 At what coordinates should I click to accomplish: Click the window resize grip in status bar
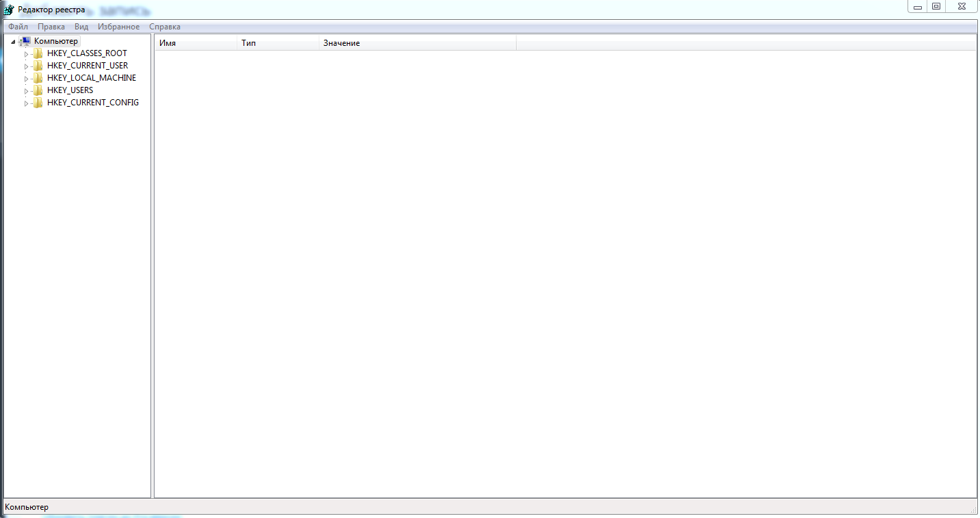coord(973,510)
